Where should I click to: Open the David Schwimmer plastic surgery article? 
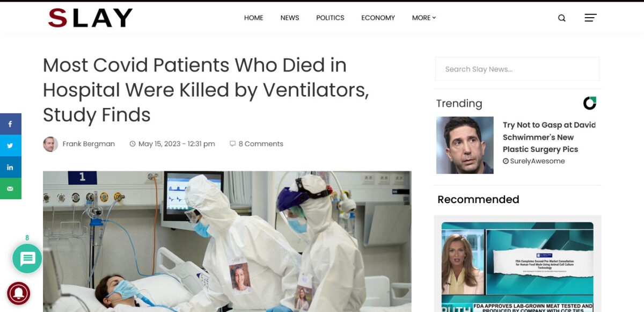pyautogui.click(x=548, y=137)
